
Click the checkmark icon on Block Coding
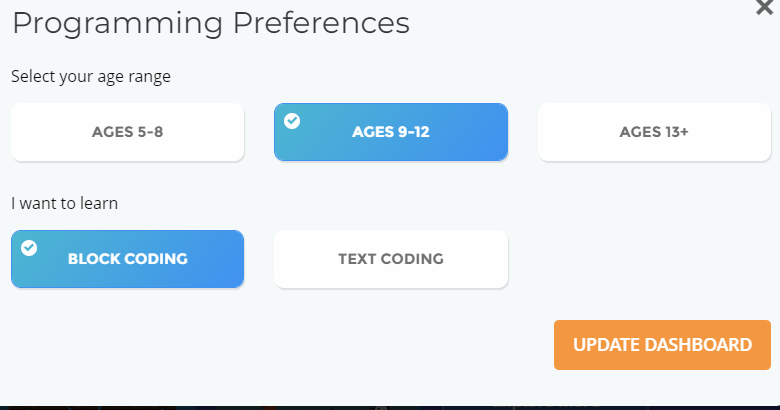click(x=29, y=248)
